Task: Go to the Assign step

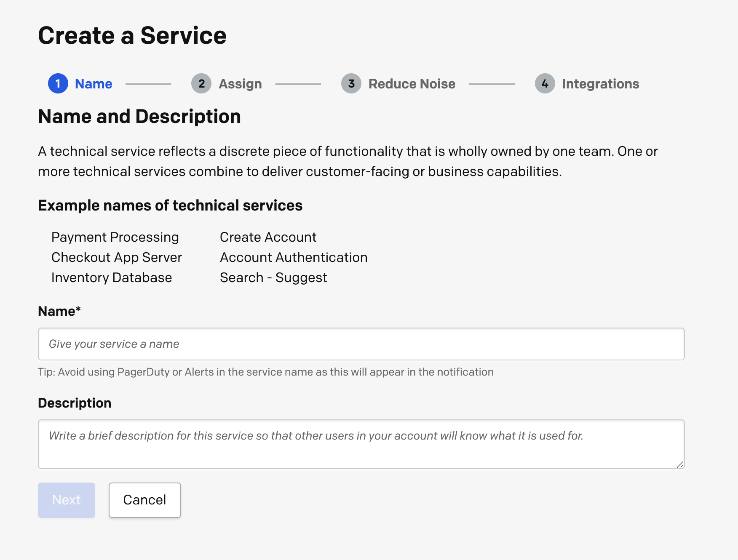Action: (x=240, y=84)
